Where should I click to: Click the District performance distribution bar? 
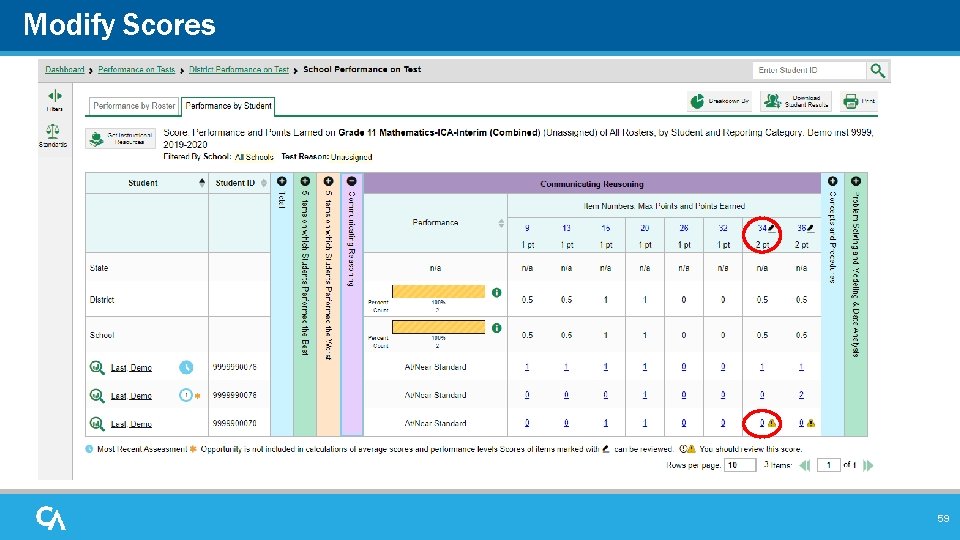point(438,291)
